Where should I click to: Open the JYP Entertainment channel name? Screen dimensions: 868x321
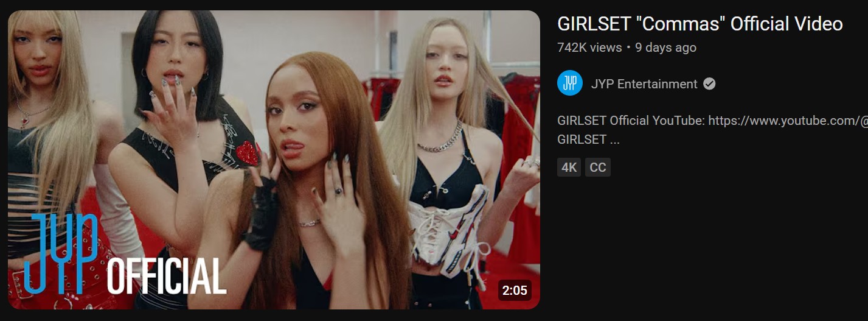pos(644,84)
